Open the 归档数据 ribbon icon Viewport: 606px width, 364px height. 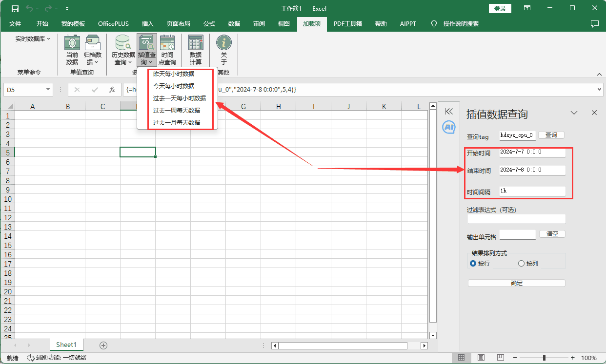93,42
